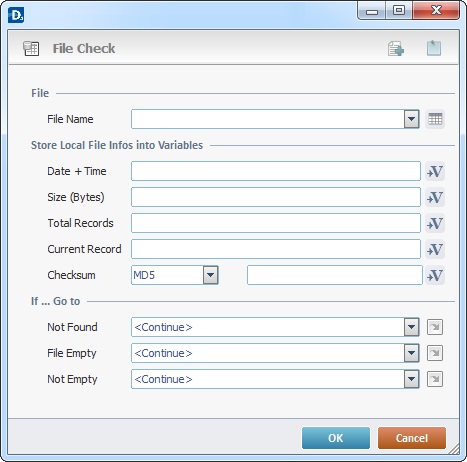Click the checksum variable input field

click(x=335, y=275)
